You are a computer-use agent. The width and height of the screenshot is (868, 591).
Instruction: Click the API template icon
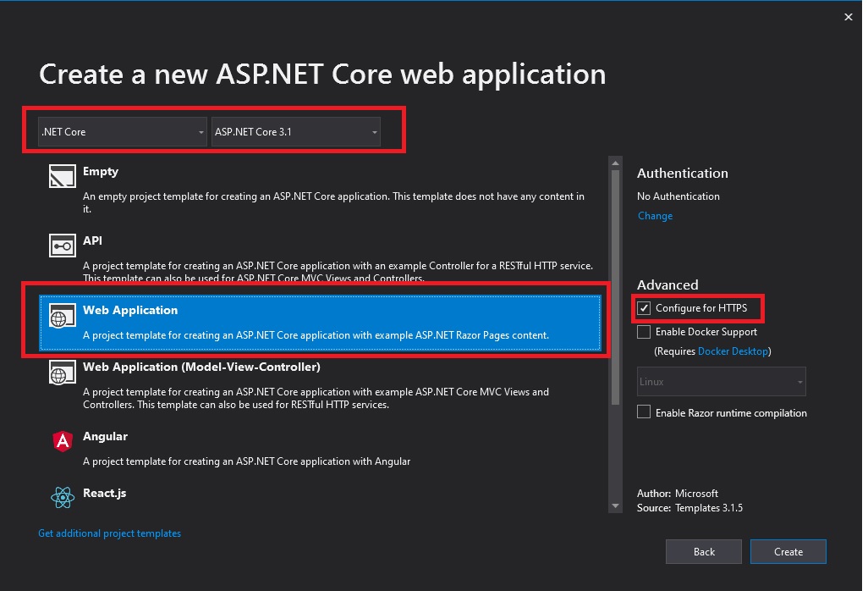pos(62,246)
